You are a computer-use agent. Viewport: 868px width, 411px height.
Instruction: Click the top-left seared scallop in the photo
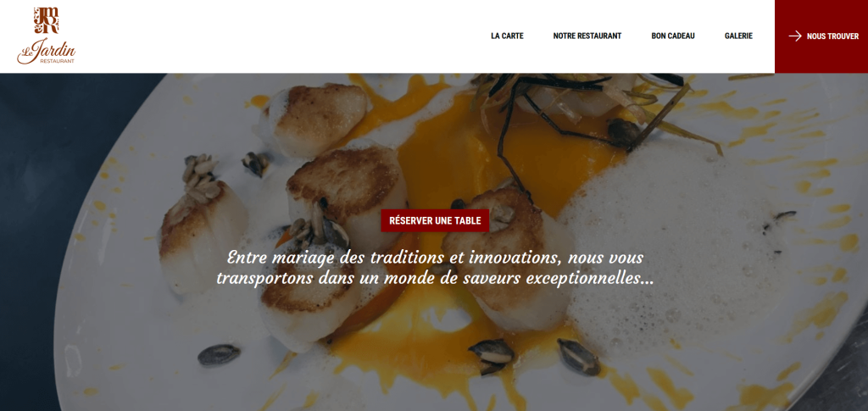tap(315, 117)
